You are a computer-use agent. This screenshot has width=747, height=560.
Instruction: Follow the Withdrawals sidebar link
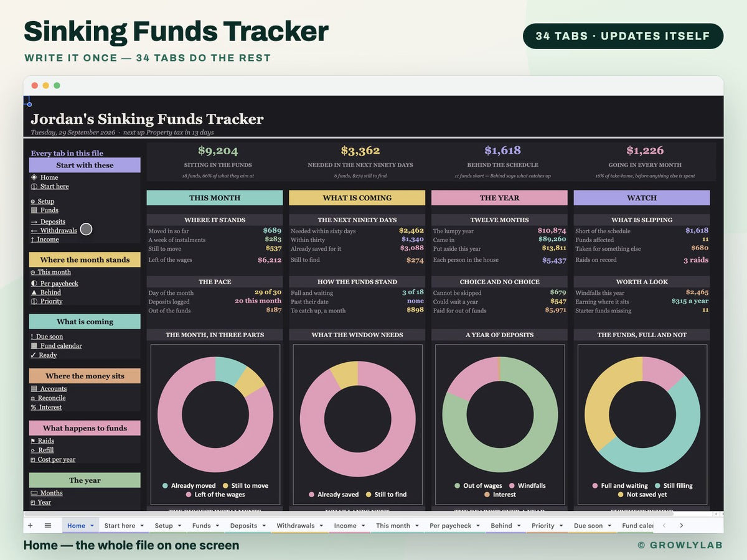pyautogui.click(x=54, y=230)
